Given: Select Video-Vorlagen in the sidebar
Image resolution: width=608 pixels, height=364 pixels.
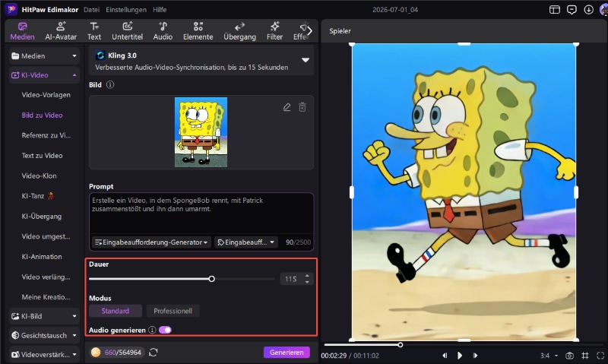Looking at the screenshot, I should [x=46, y=95].
